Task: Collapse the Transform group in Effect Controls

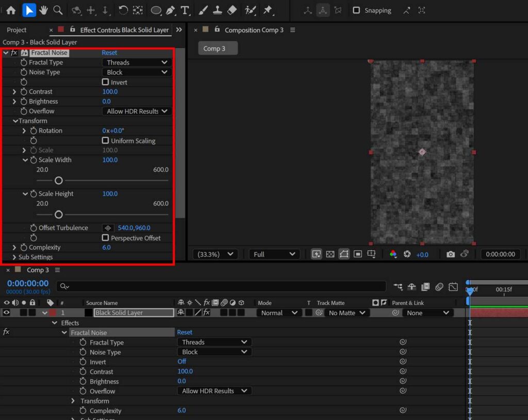Action: point(15,121)
